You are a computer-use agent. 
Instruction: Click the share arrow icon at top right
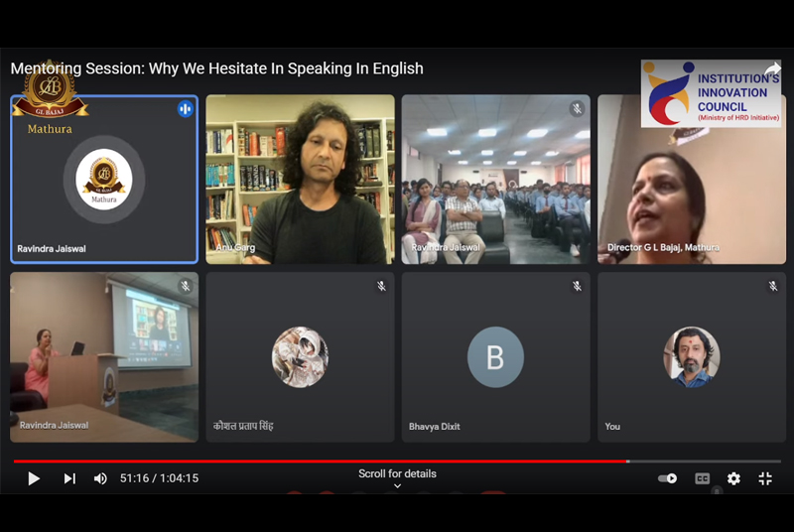[x=773, y=69]
